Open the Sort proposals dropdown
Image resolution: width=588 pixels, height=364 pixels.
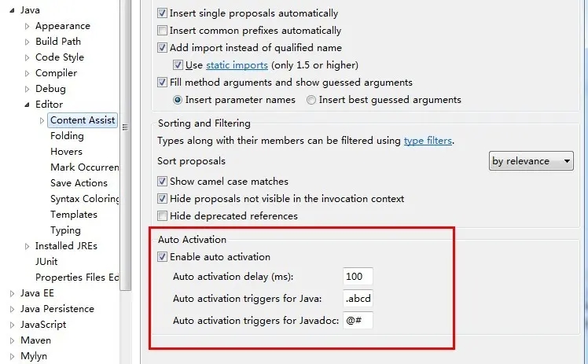(531, 161)
